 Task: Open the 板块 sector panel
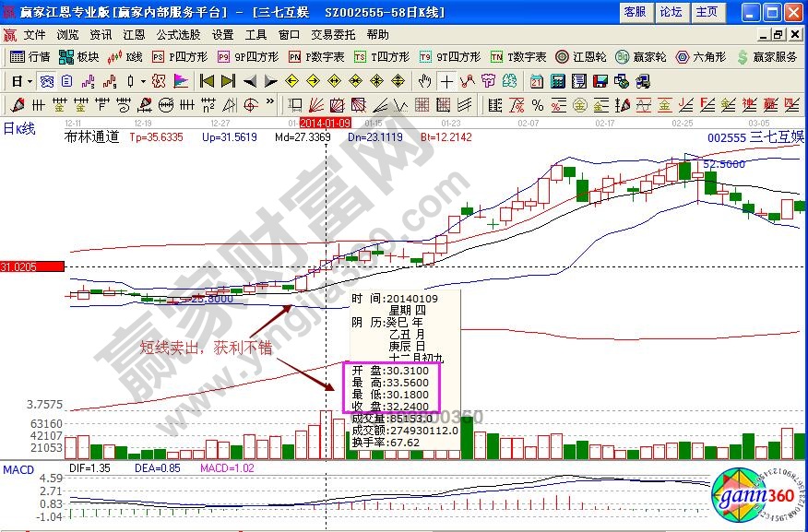pos(80,57)
